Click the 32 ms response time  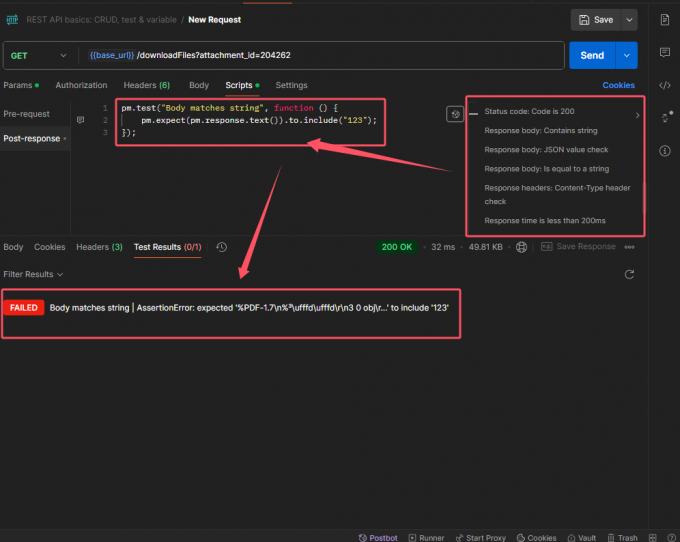(x=443, y=247)
